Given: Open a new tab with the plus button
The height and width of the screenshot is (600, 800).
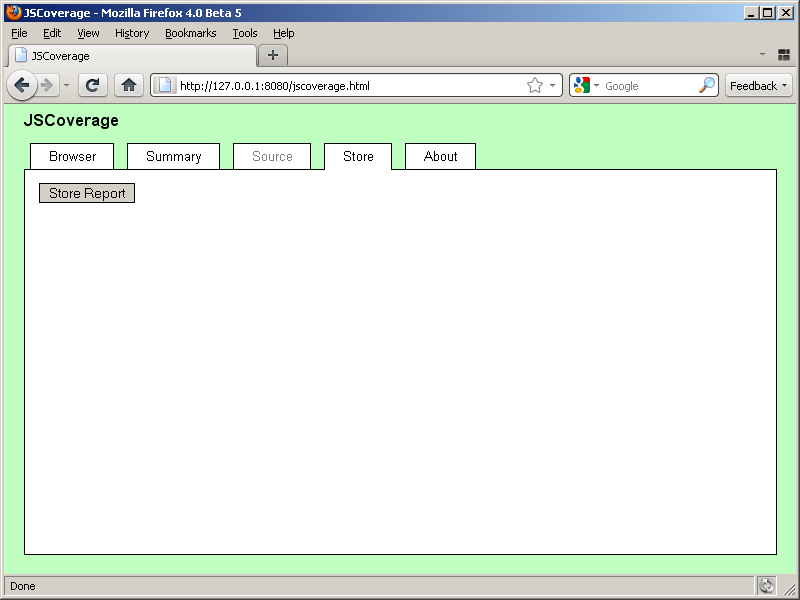Looking at the screenshot, I should point(273,55).
